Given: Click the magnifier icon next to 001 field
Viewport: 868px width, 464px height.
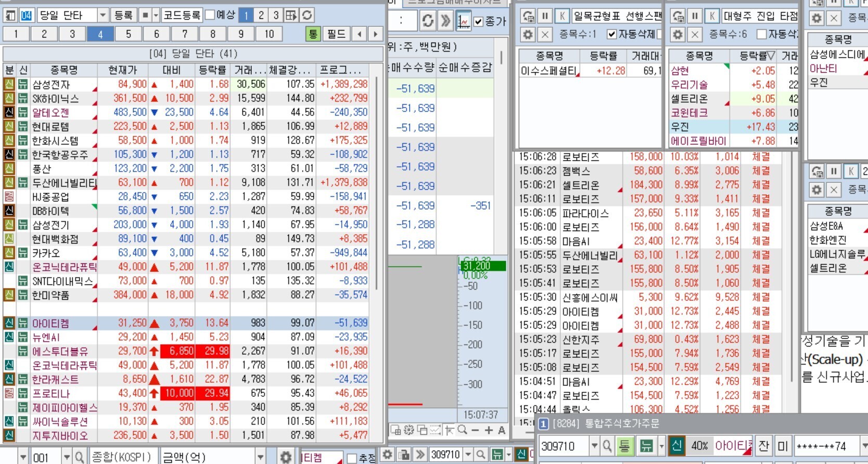Looking at the screenshot, I should pos(79,457).
